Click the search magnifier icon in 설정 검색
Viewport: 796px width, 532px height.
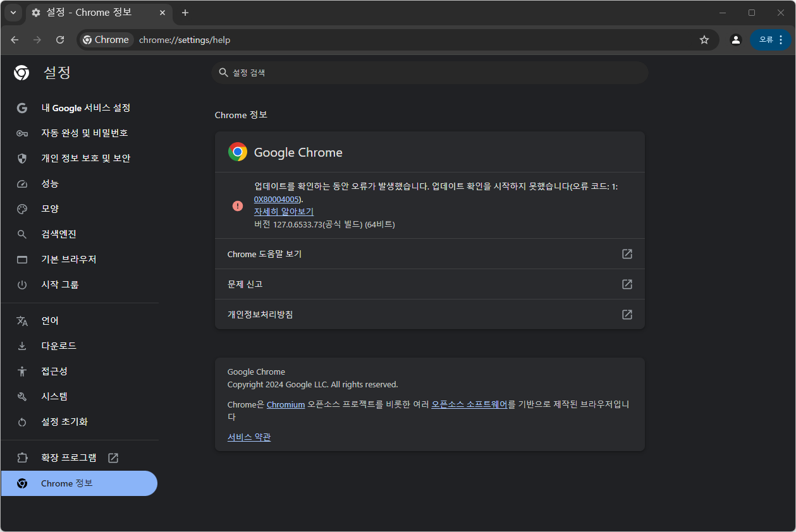pyautogui.click(x=223, y=73)
